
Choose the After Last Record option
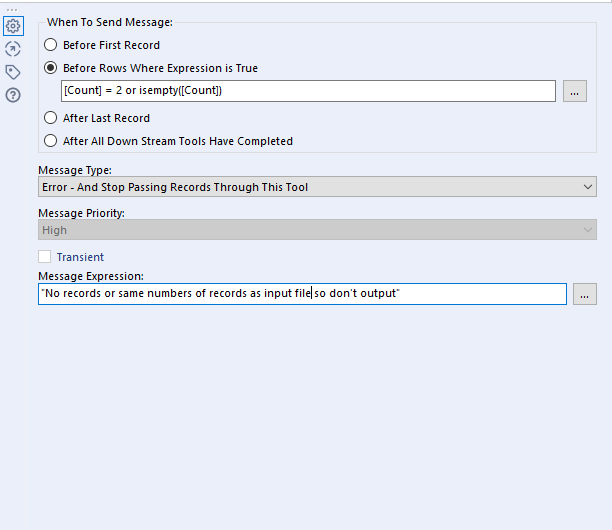(51, 118)
